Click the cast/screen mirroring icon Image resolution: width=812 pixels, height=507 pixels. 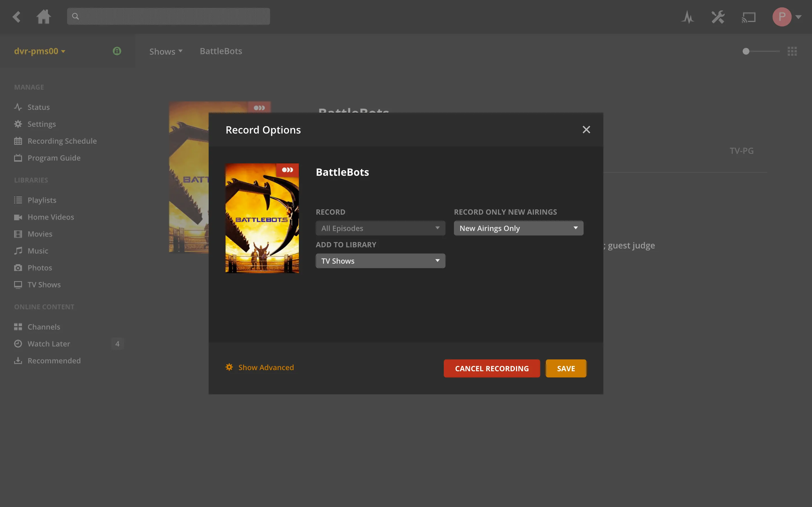(x=749, y=16)
